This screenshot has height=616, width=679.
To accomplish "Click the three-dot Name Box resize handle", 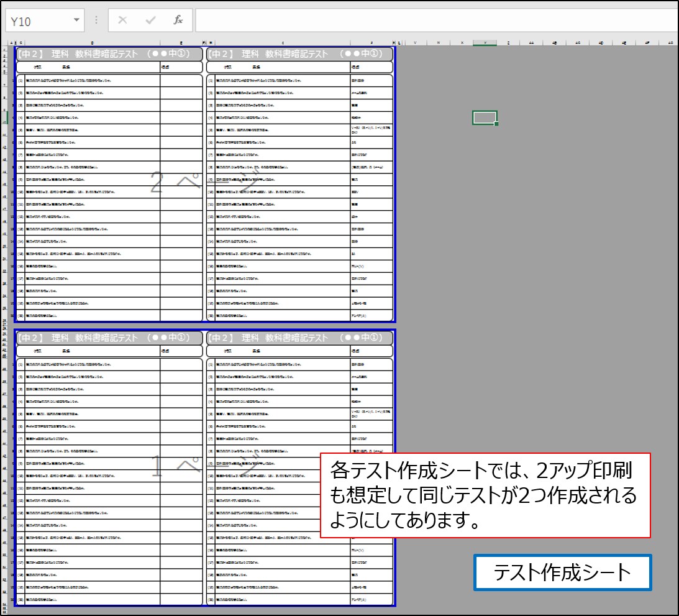I will (x=96, y=21).
